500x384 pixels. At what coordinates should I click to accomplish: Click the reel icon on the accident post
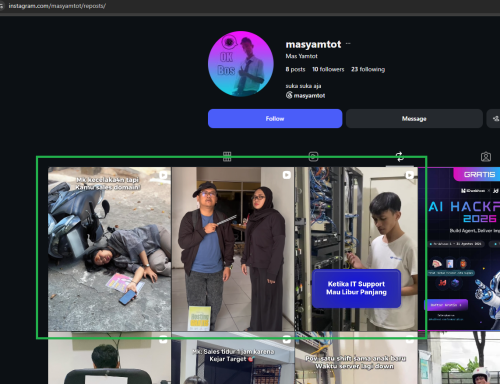[163, 175]
